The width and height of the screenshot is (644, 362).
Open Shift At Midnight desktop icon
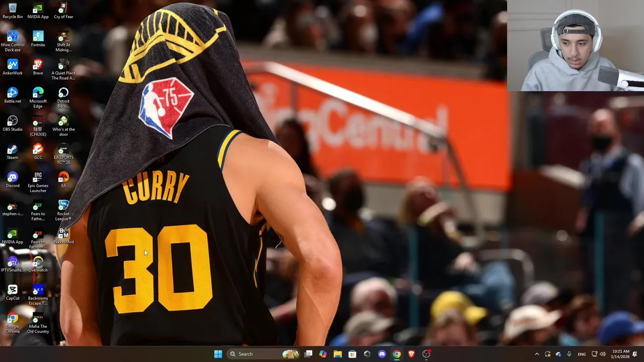tap(63, 41)
